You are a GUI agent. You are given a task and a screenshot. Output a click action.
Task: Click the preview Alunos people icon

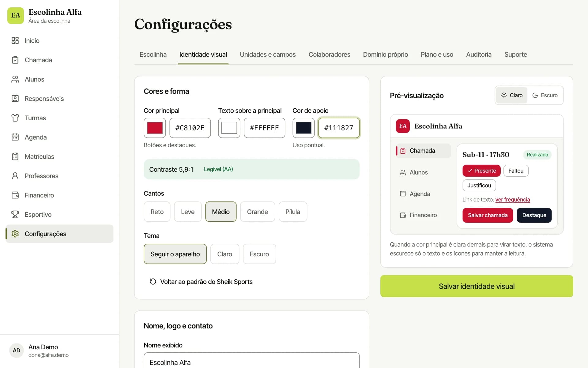click(x=403, y=172)
